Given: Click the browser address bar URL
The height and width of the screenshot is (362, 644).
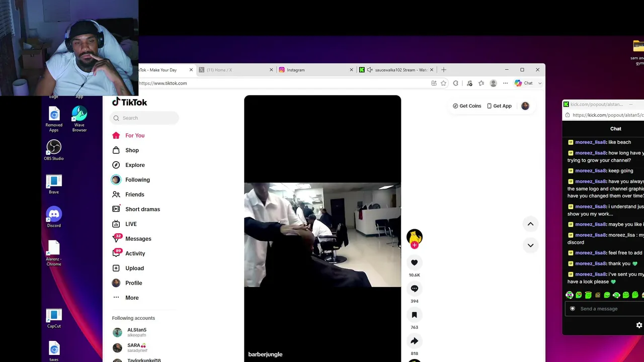Looking at the screenshot, I should pos(163,83).
